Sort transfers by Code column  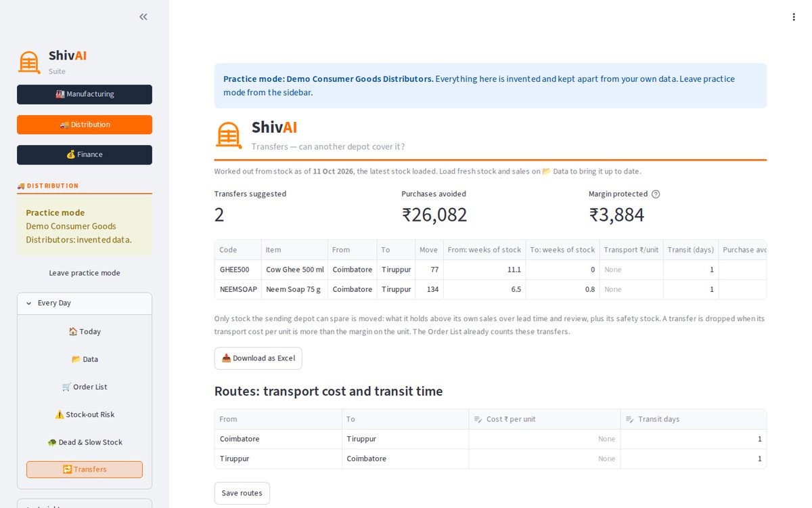(x=238, y=249)
